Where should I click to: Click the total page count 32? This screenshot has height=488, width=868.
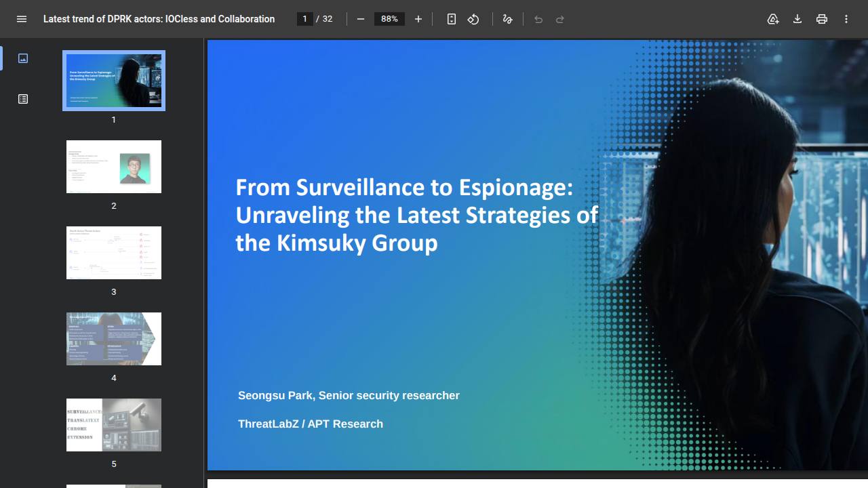point(328,19)
